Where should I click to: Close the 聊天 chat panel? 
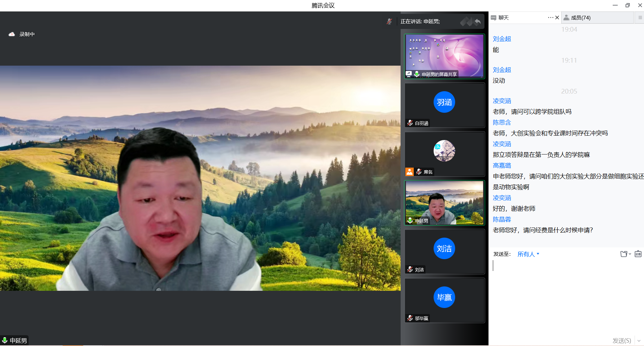click(x=557, y=18)
